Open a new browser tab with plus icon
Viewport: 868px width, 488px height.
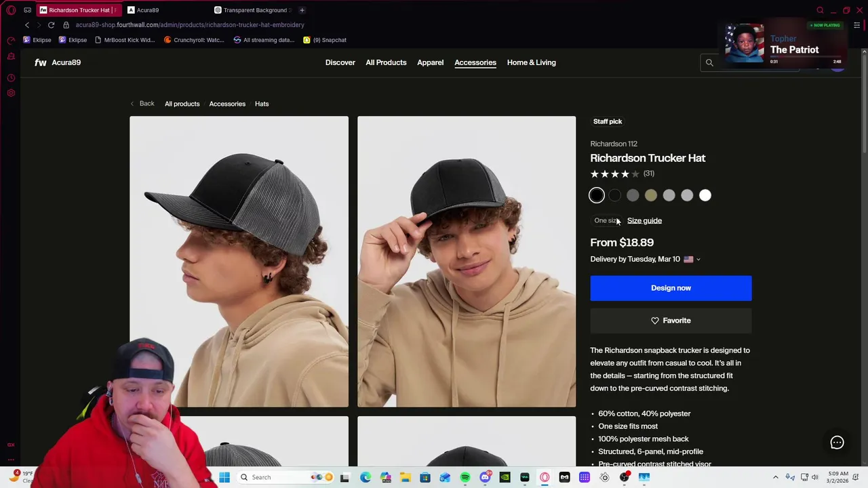pyautogui.click(x=302, y=10)
